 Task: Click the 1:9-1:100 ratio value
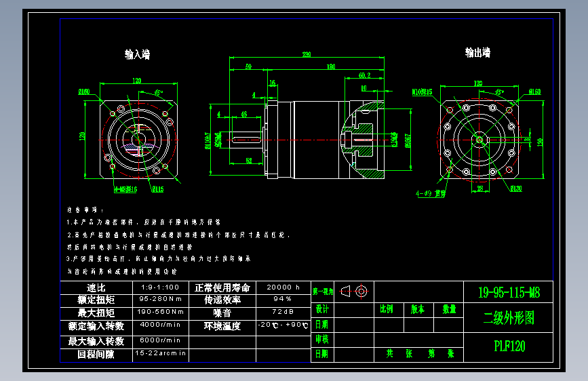coord(160,287)
